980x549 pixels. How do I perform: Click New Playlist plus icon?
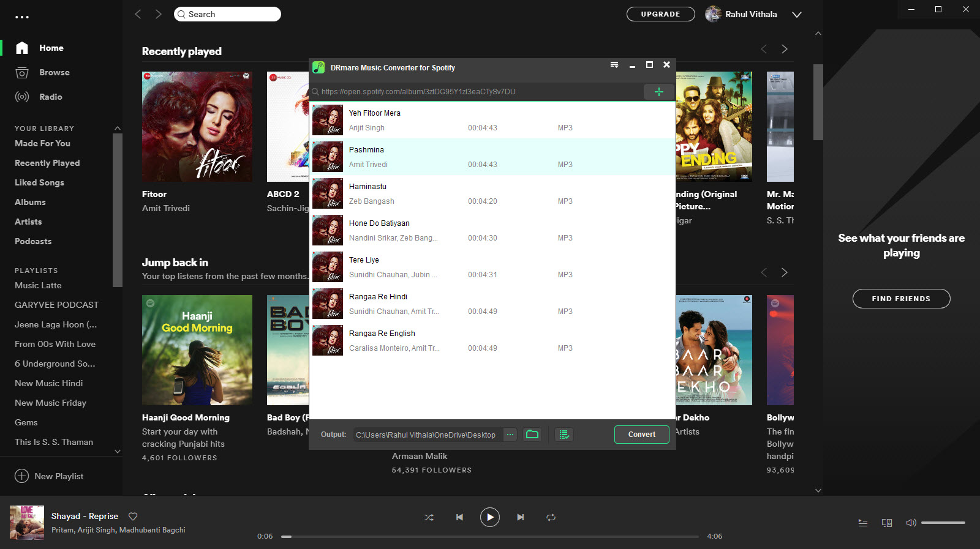[x=22, y=476]
